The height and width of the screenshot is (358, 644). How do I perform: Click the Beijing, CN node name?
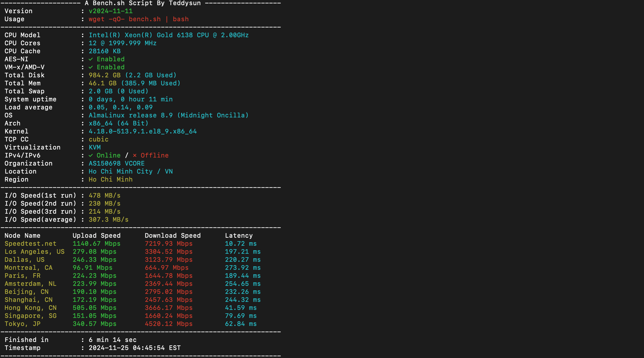point(26,292)
